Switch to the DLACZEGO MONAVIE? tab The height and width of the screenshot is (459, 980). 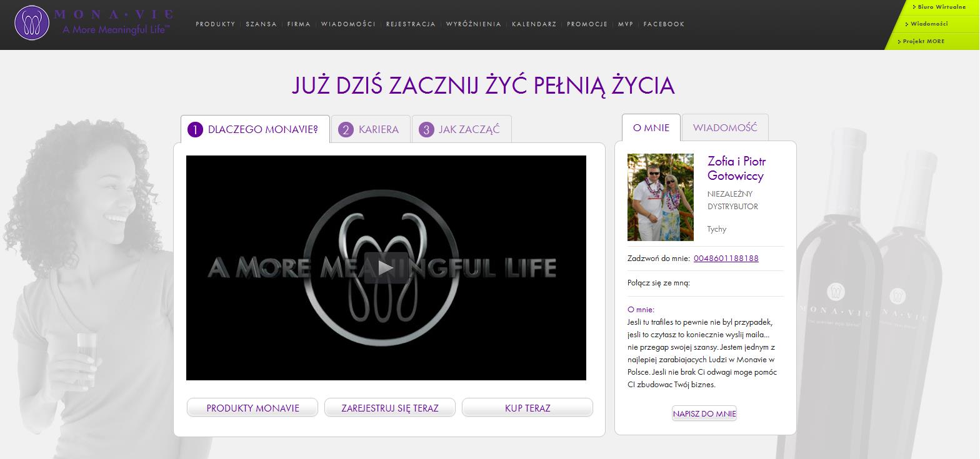tap(255, 129)
